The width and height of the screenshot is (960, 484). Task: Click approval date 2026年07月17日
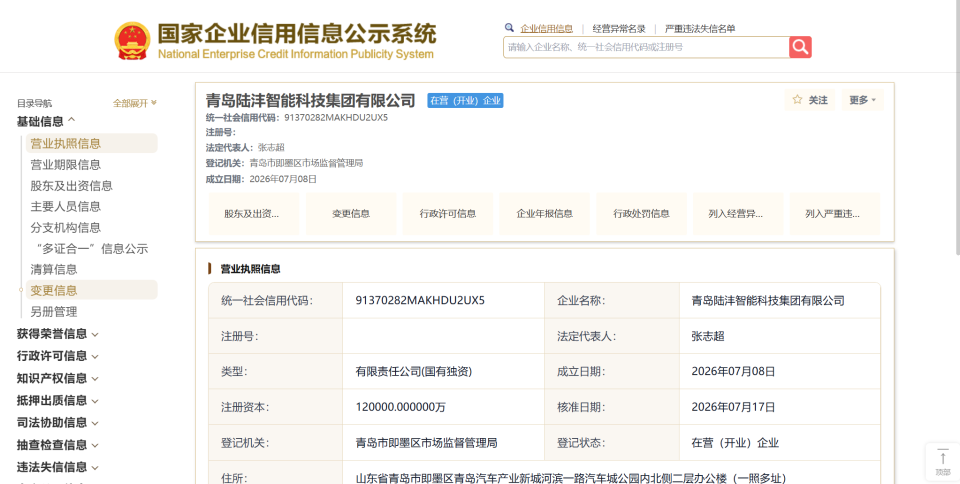[733, 407]
